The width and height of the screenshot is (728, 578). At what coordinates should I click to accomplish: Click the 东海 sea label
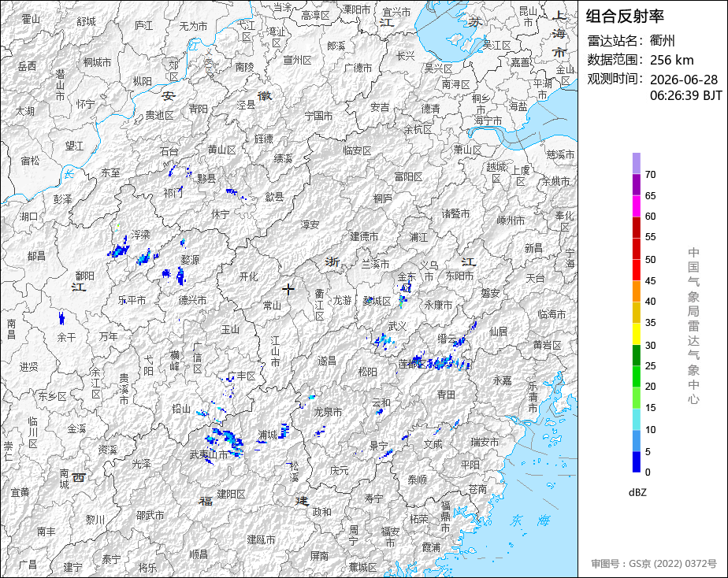(529, 521)
